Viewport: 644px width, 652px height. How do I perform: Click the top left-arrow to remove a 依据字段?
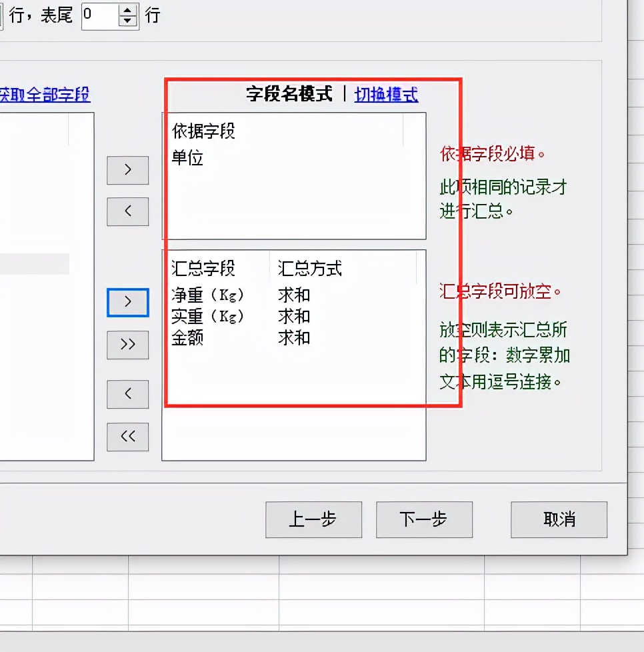[127, 212]
